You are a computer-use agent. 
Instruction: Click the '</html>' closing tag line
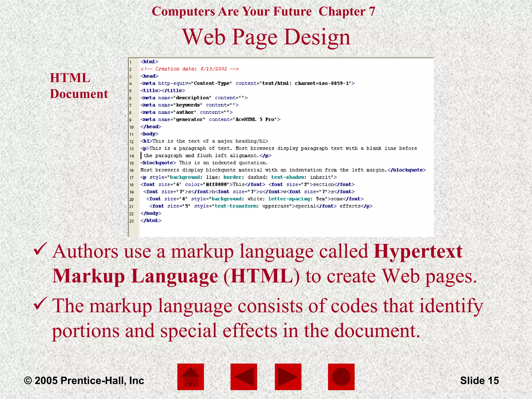(x=151, y=220)
